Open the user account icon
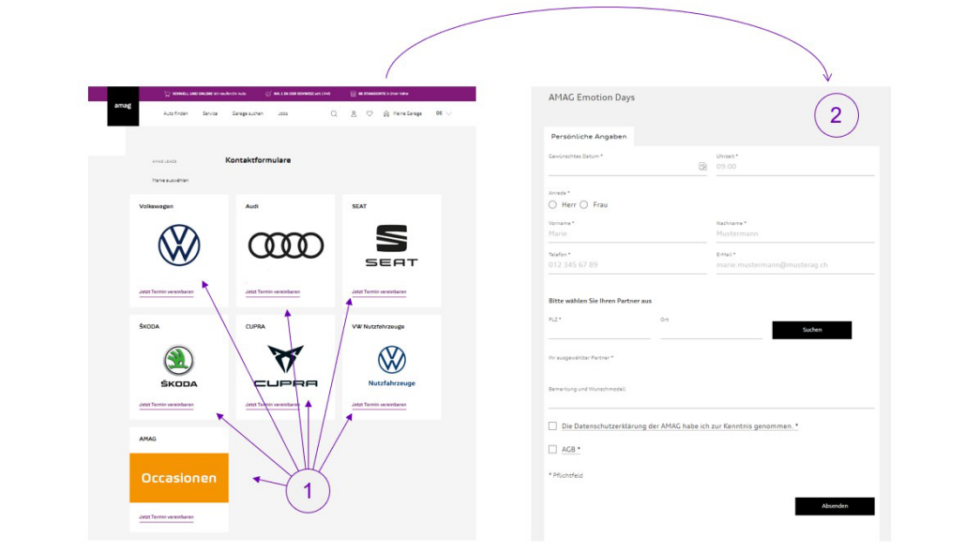Screen dimensions: 980x551 tap(354, 113)
